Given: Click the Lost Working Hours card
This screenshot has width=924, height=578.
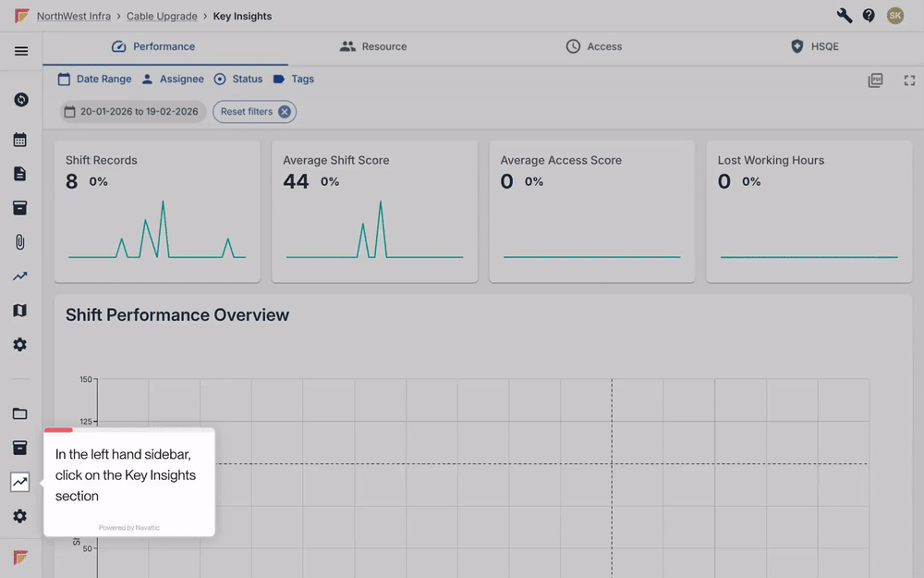Looking at the screenshot, I should point(809,212).
